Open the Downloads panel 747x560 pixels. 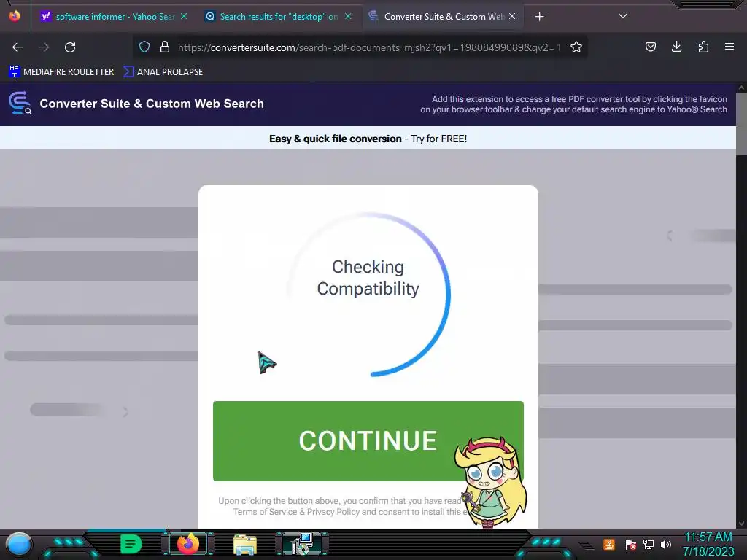676,47
